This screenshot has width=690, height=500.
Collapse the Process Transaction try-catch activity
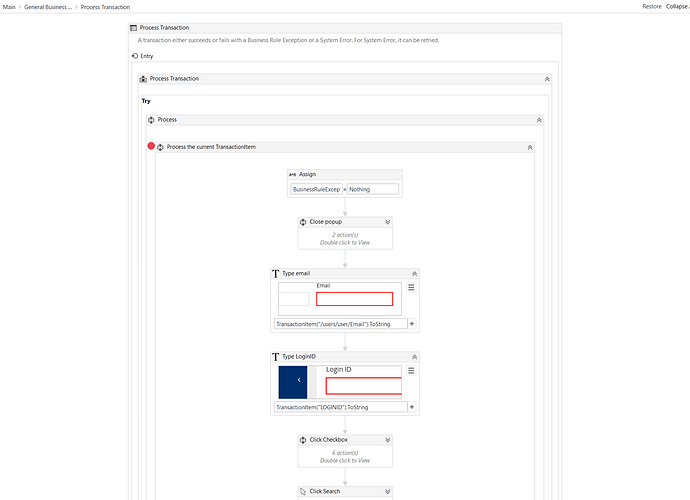point(547,79)
